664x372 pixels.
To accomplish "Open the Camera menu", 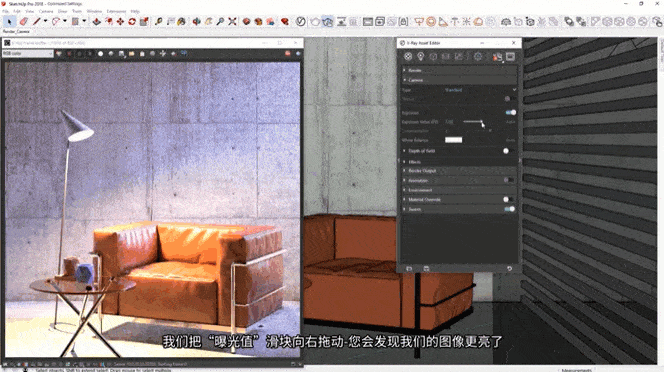I will [46, 11].
